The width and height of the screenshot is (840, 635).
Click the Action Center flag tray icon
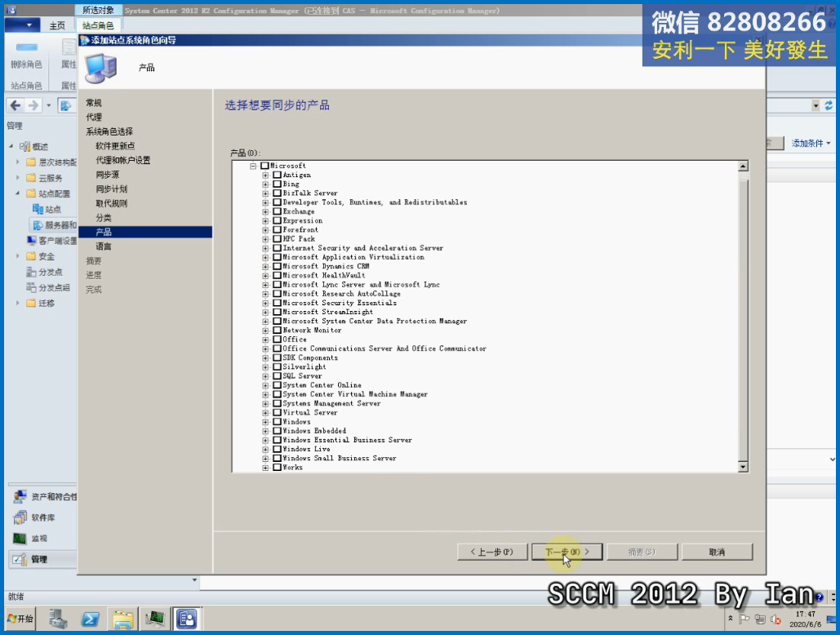click(744, 619)
